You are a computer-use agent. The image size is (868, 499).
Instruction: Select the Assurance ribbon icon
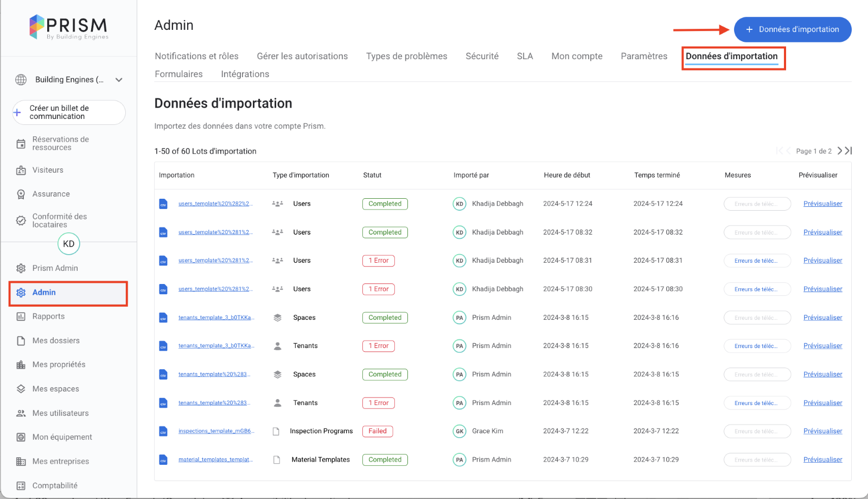pyautogui.click(x=21, y=194)
